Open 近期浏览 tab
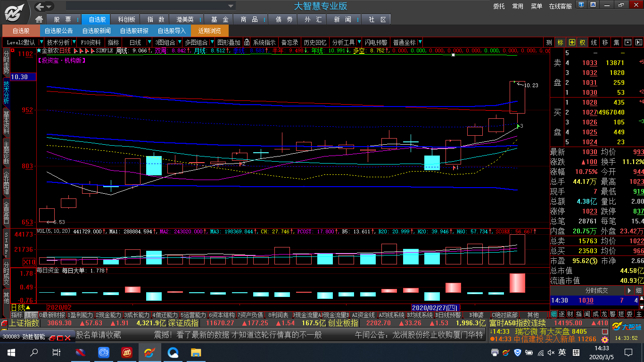The image size is (644, 362). coord(210,31)
